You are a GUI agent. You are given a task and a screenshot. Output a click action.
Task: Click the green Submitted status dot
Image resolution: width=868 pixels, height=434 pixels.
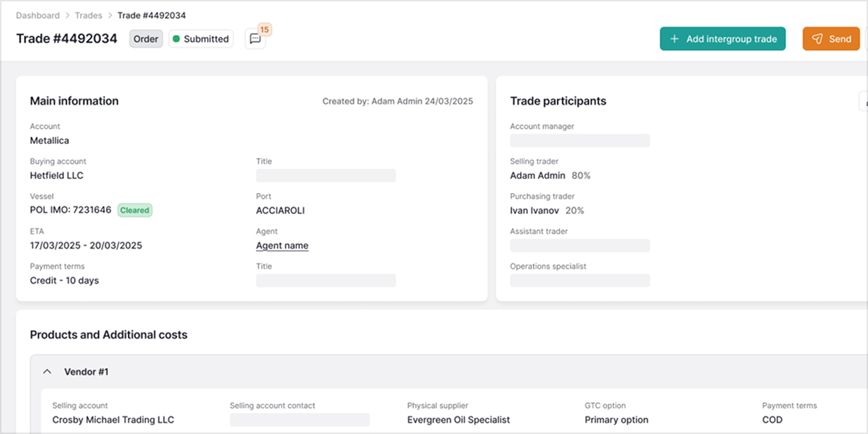pos(176,39)
